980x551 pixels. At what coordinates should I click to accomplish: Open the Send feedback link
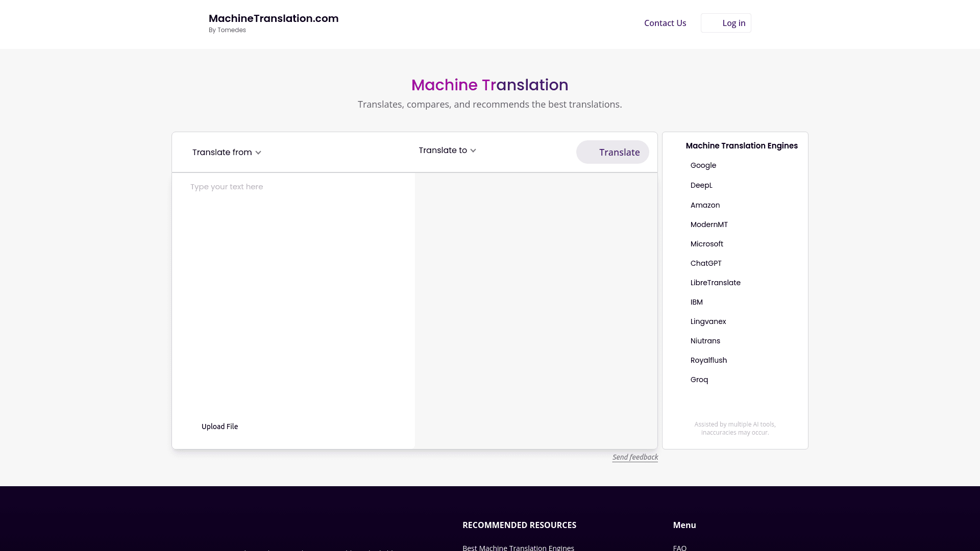(x=634, y=457)
